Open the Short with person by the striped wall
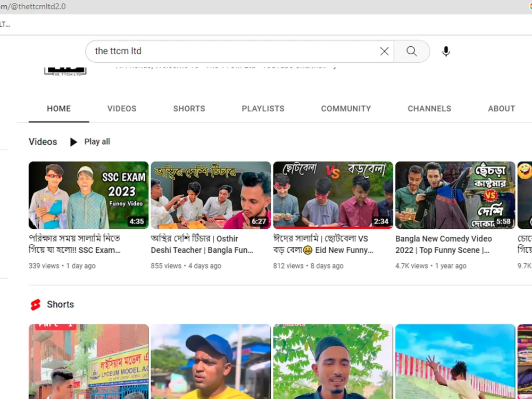Viewport: 532px width, 399px height. pos(455,362)
